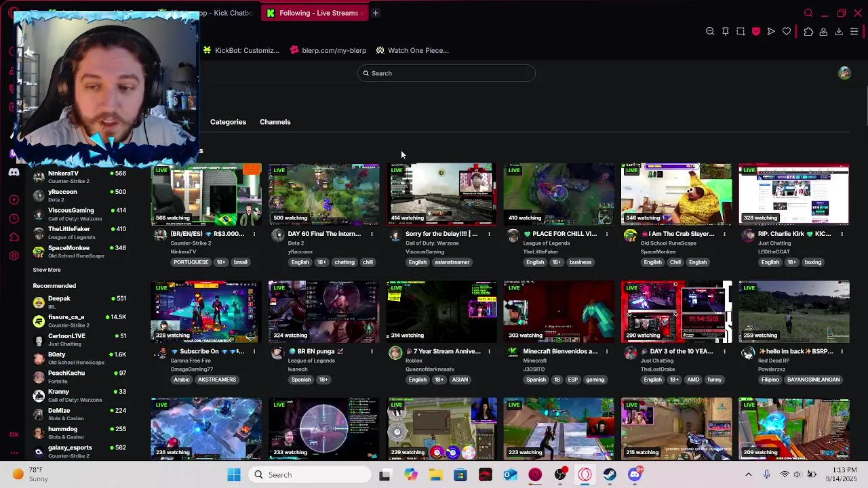Open yRaccoon in the followed channels sidebar

point(79,195)
